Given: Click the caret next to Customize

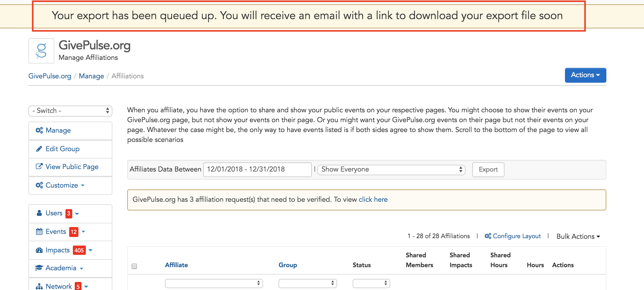Looking at the screenshot, I should (x=83, y=185).
